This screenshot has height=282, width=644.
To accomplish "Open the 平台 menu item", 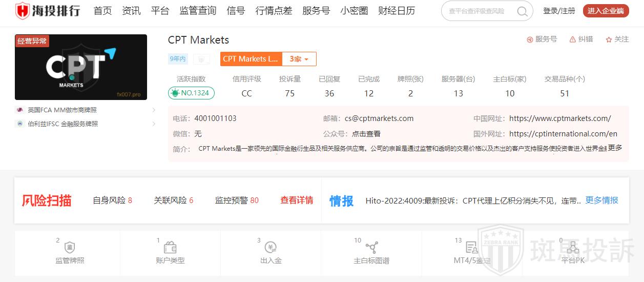I will coord(160,11).
